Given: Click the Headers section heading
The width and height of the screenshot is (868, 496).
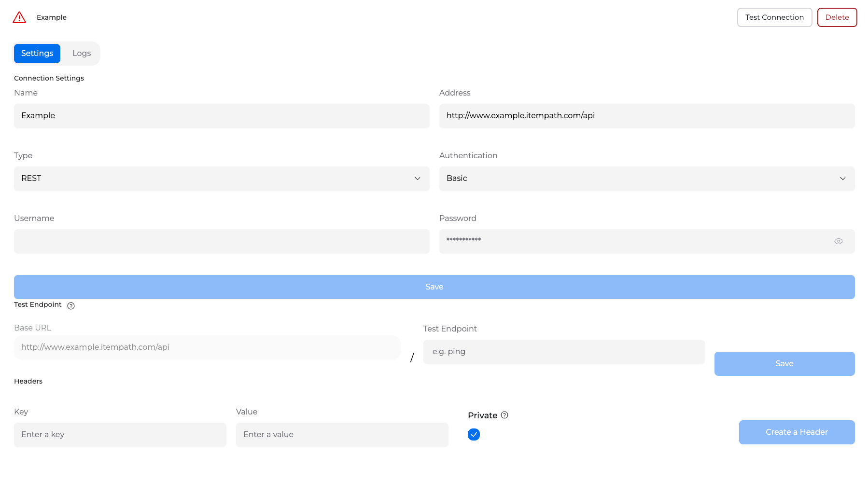Looking at the screenshot, I should pyautogui.click(x=28, y=381).
